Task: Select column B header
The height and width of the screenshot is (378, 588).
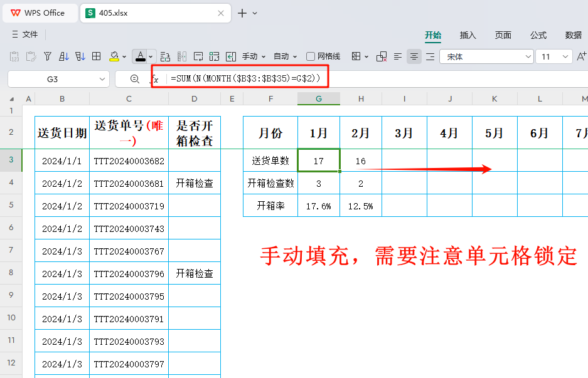Action: click(x=62, y=99)
